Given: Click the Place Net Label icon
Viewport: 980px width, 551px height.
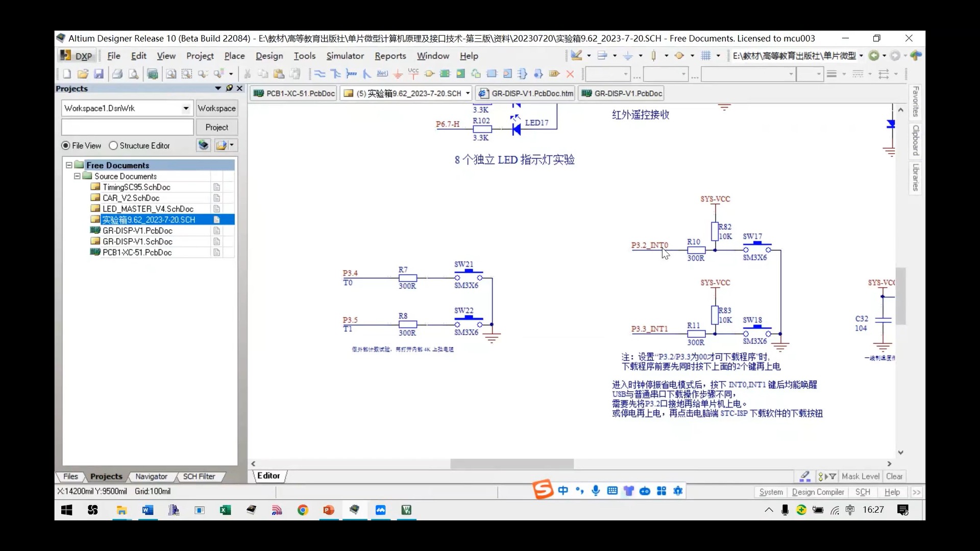Looking at the screenshot, I should [x=382, y=74].
